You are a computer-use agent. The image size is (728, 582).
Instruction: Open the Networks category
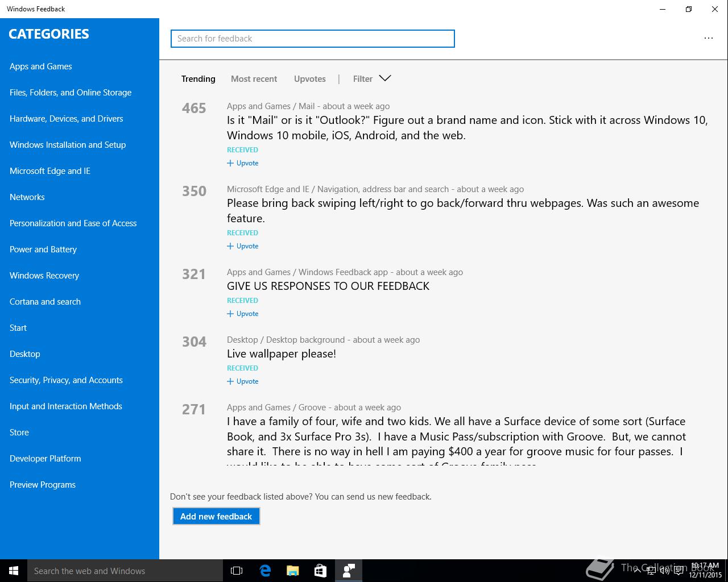(x=27, y=197)
